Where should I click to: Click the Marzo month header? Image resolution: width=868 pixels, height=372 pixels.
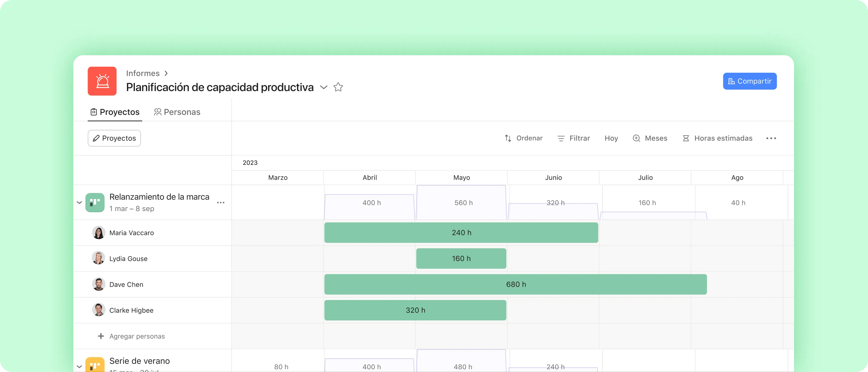[x=278, y=178]
